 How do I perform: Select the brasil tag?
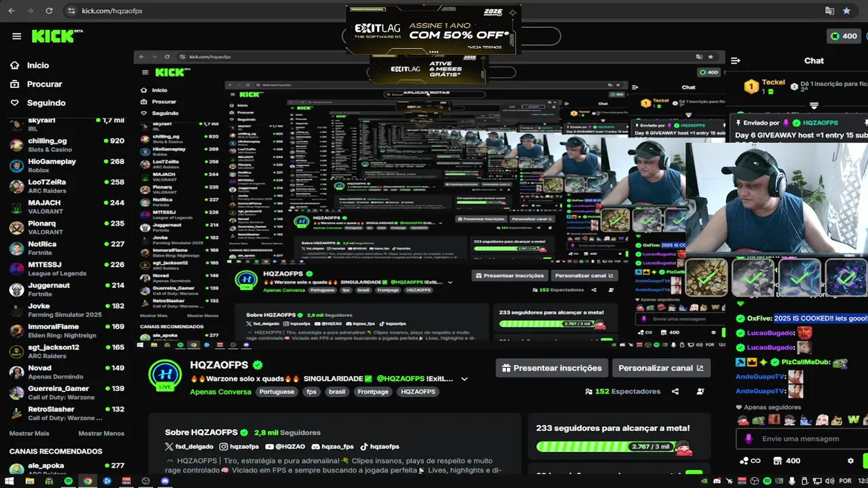(x=337, y=392)
